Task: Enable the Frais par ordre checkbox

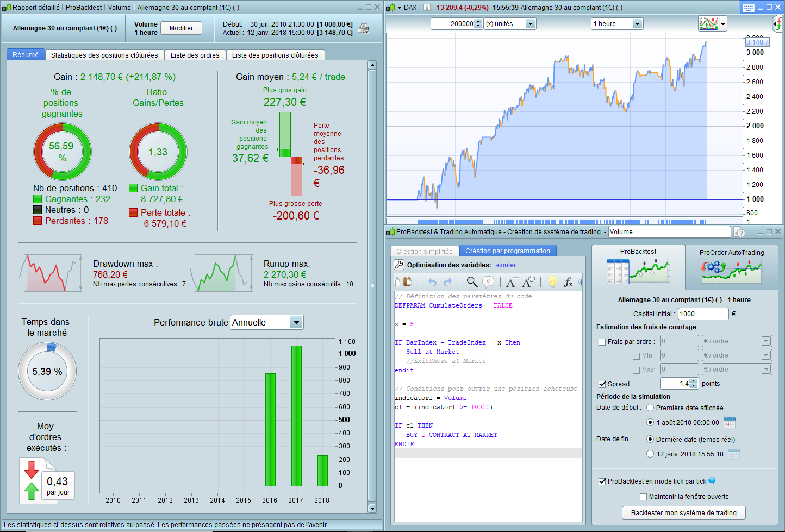Action: [602, 342]
